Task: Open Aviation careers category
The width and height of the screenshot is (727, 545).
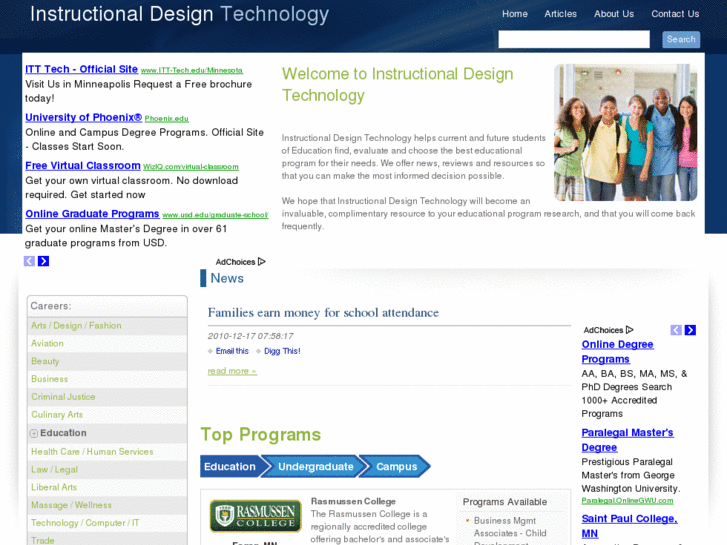Action: click(47, 343)
